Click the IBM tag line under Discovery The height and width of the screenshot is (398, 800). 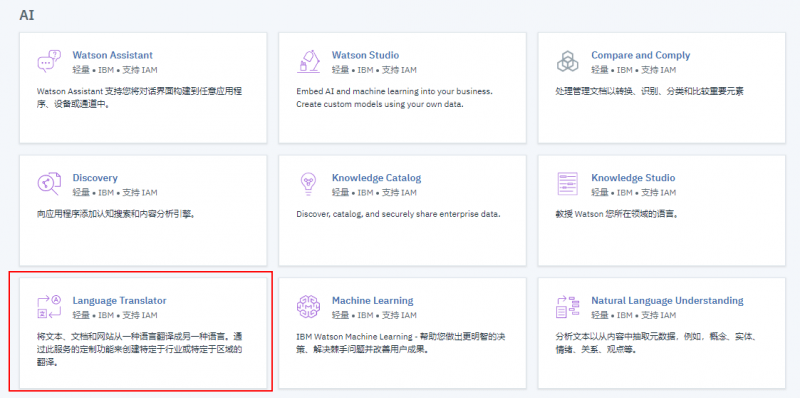[115, 192]
